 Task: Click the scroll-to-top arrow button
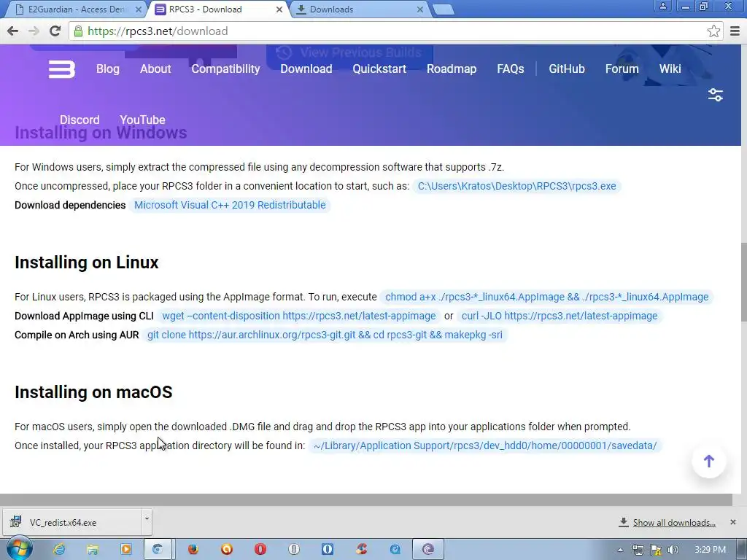click(x=709, y=461)
